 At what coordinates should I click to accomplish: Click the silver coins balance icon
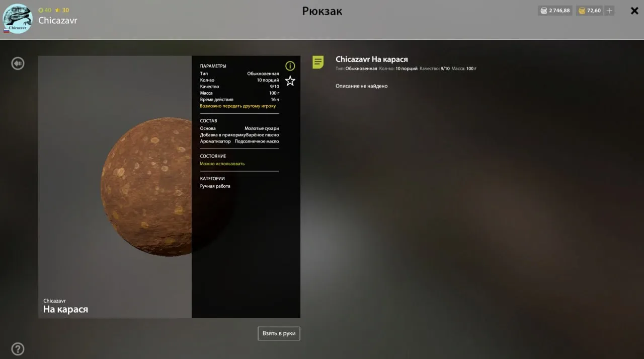(543, 11)
